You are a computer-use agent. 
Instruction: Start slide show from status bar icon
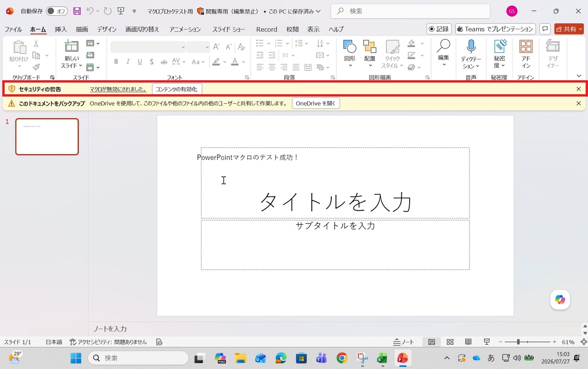click(487, 342)
